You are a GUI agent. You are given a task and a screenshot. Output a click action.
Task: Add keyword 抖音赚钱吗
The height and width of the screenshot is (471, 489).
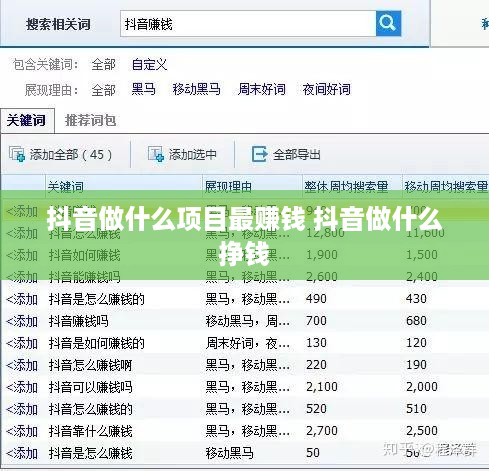(22, 321)
